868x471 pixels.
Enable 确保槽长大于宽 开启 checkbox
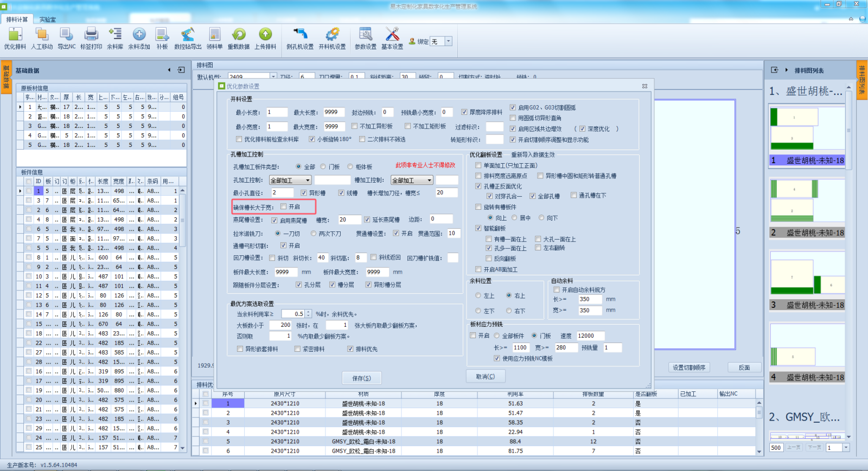(283, 207)
